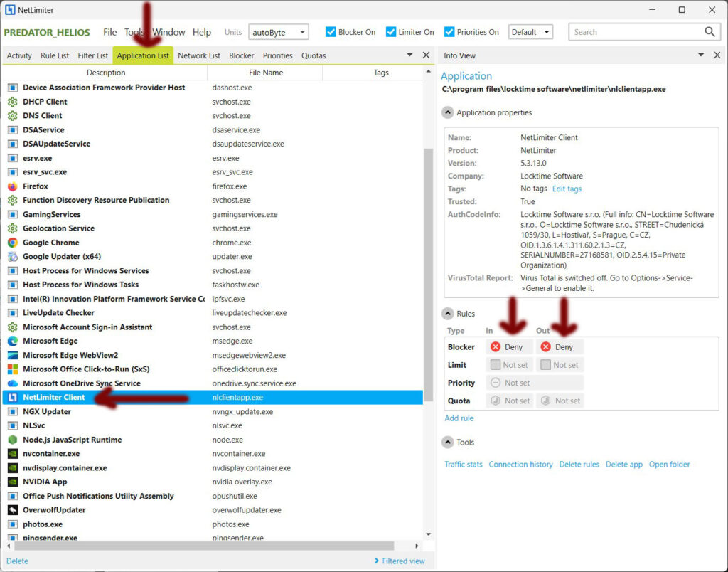Viewport: 728px width, 572px height.
Task: Collapse the Application properties section
Action: pos(448,112)
